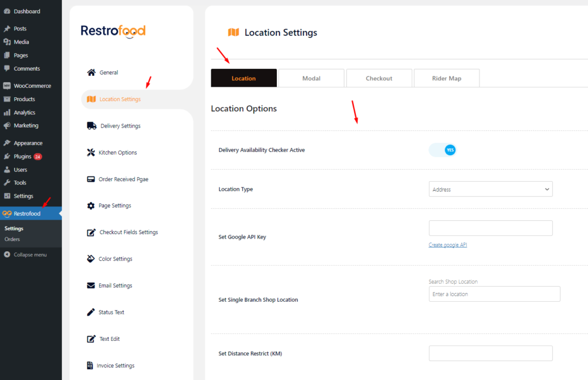
Task: Click the Set Google API Key field
Action: [x=490, y=228]
